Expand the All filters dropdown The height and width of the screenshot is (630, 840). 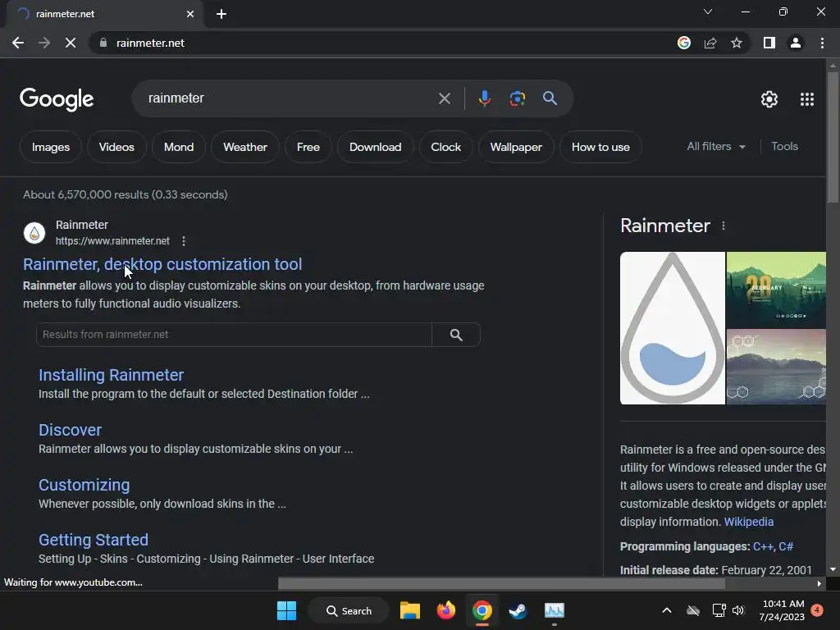(716, 146)
